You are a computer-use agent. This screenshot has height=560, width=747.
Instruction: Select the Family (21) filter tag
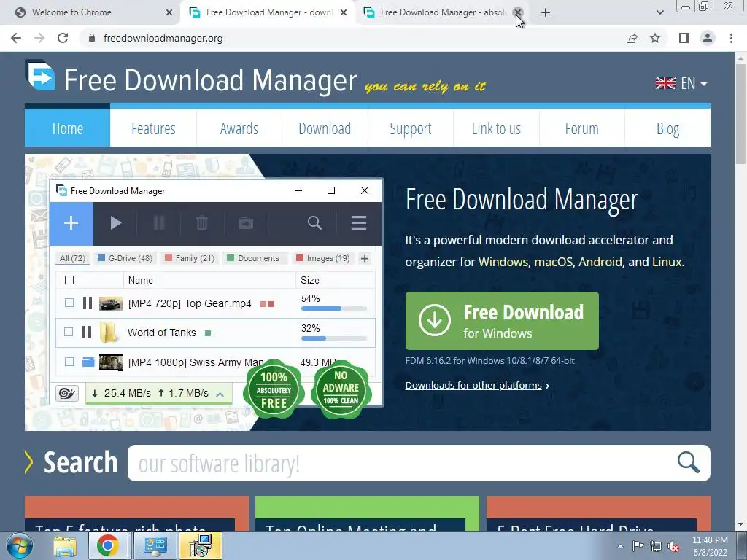coord(190,258)
